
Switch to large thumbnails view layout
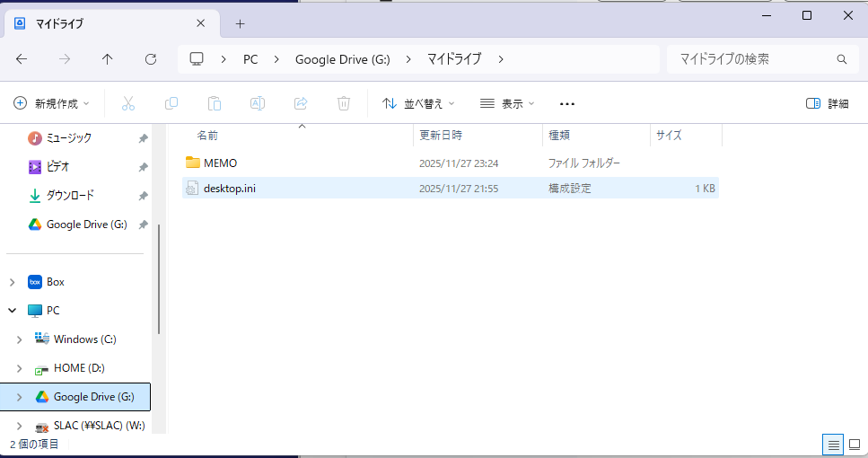tap(855, 445)
